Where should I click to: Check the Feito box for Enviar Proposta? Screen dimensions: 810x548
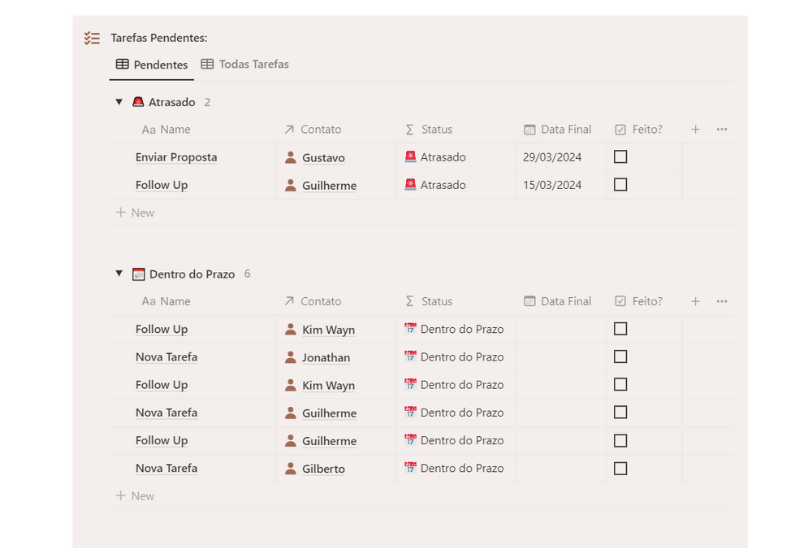[620, 157]
